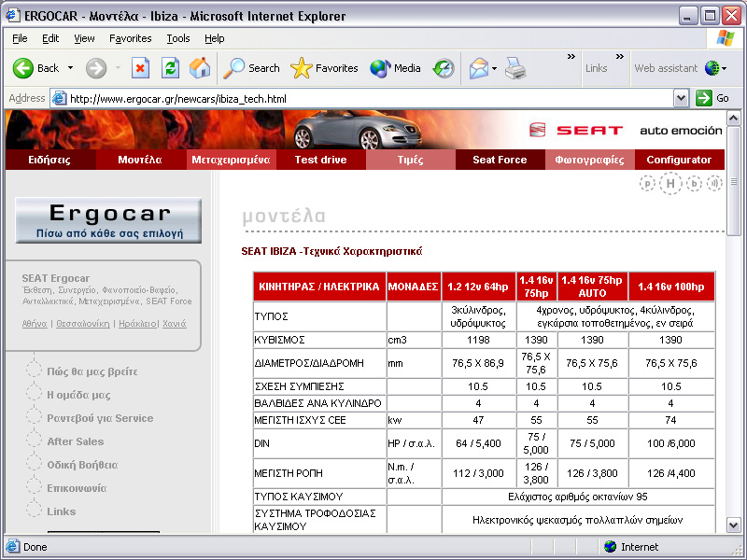This screenshot has width=747, height=560.
Task: Click the green Go arrow button
Action: point(704,99)
